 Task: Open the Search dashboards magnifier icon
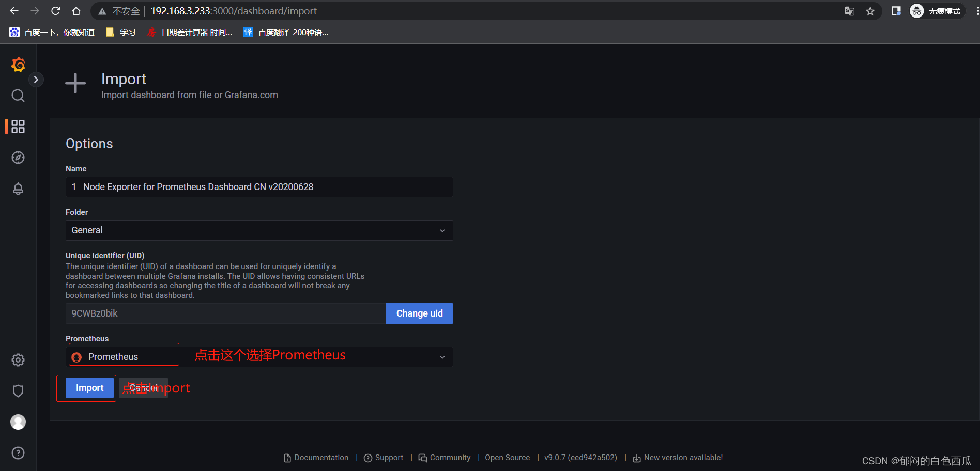point(18,96)
